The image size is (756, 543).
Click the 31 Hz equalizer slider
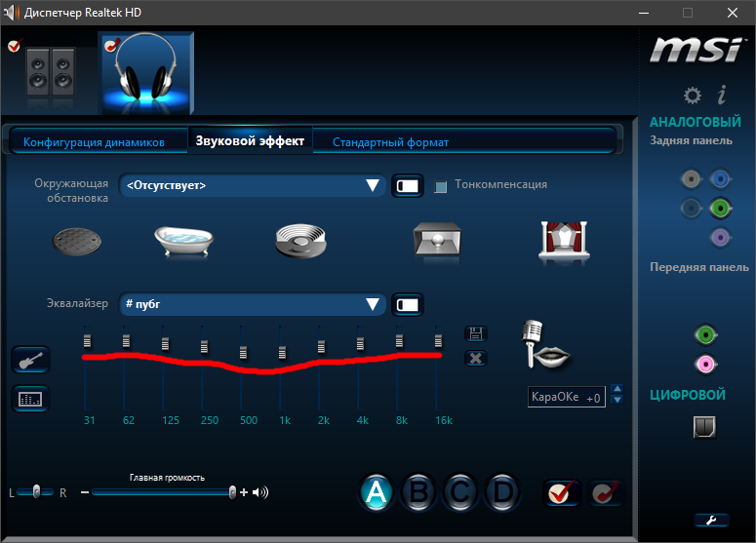[x=87, y=340]
